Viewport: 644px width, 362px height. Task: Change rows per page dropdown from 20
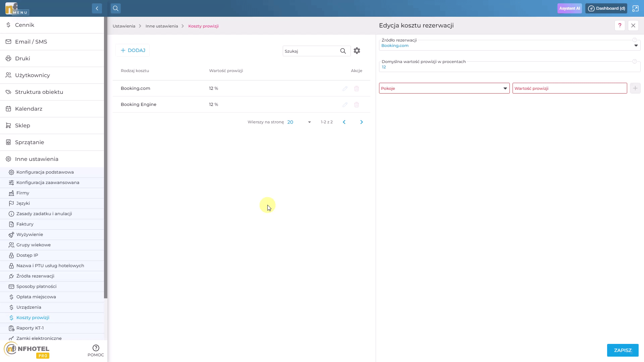299,122
